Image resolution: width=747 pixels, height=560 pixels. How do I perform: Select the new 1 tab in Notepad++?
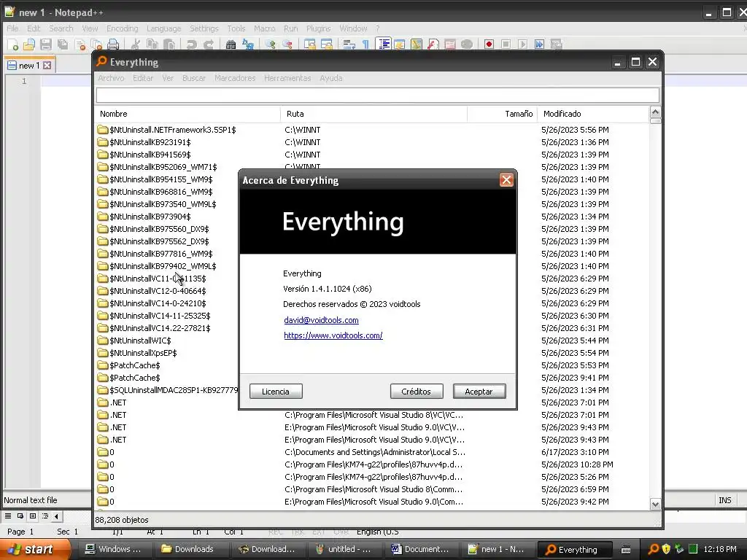pyautogui.click(x=29, y=65)
